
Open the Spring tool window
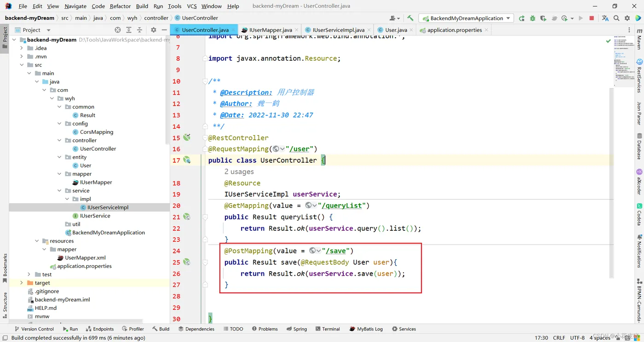pyautogui.click(x=296, y=329)
